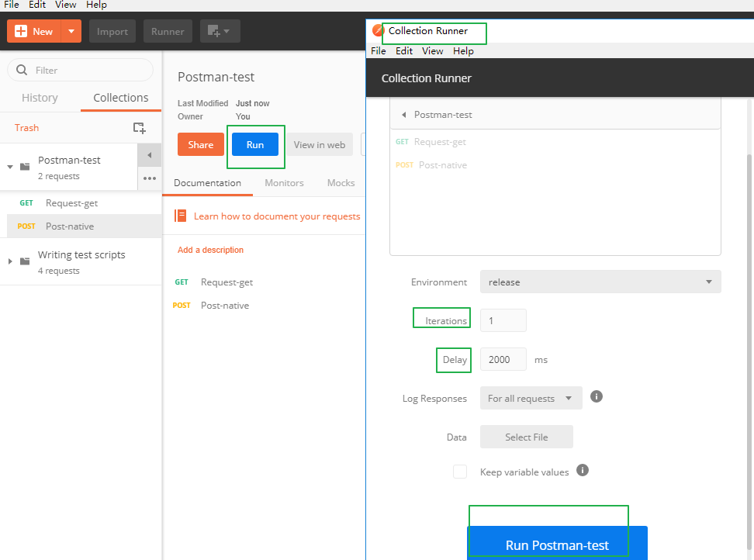This screenshot has height=560, width=754.
Task: Enable Keep variable values checkbox
Action: click(460, 472)
